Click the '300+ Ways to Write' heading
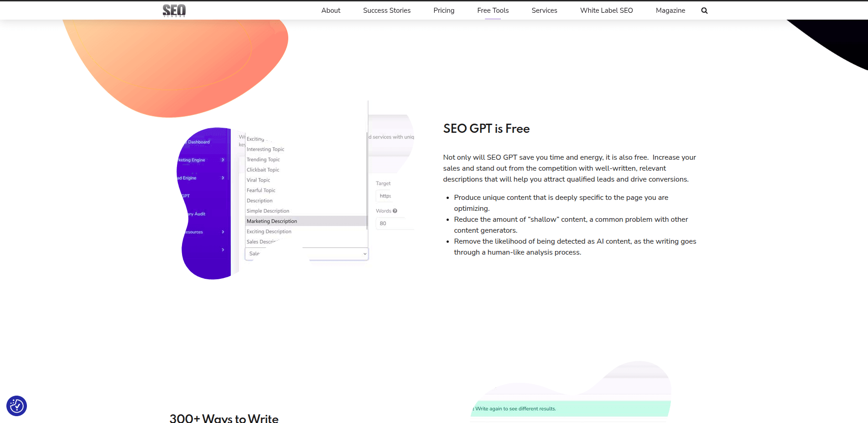868x423 pixels. [224, 418]
